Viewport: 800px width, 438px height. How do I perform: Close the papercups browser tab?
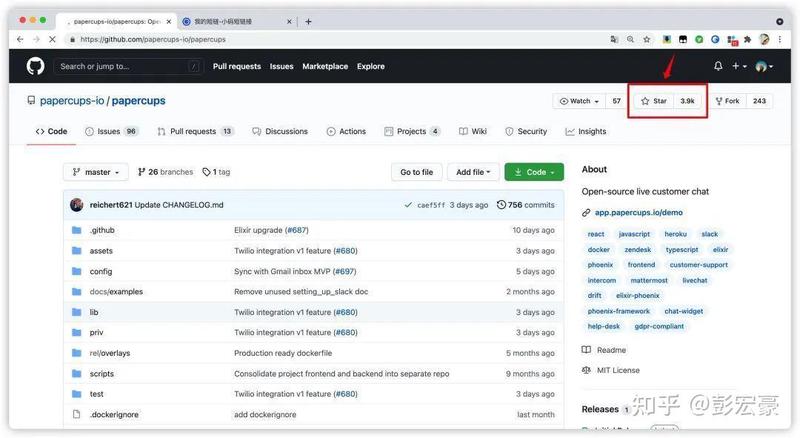[x=169, y=21]
